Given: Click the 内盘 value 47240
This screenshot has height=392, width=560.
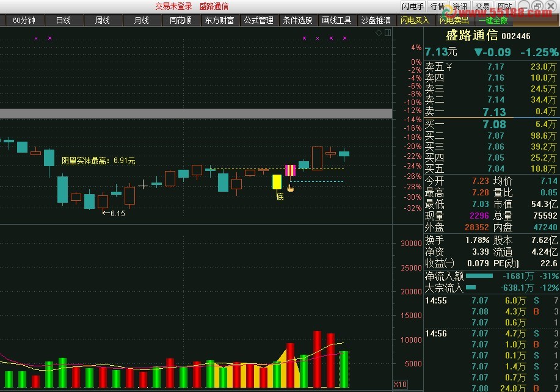Looking at the screenshot, I should [x=545, y=227].
